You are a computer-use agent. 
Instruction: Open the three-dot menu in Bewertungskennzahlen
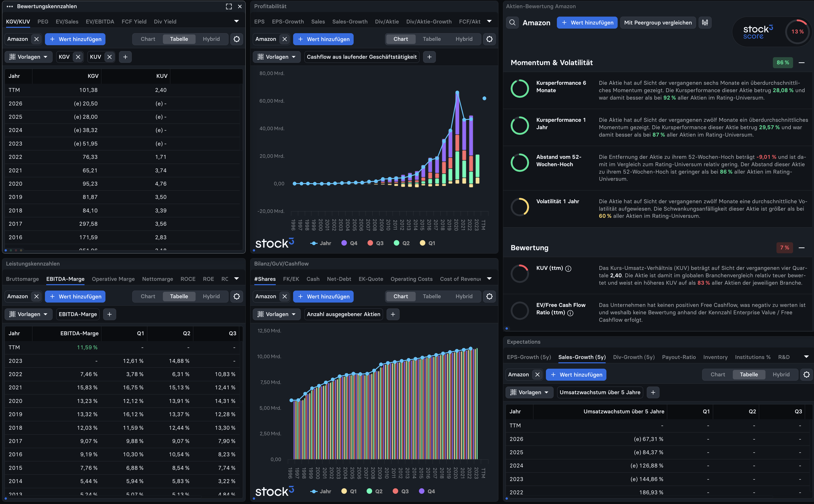[x=10, y=6]
